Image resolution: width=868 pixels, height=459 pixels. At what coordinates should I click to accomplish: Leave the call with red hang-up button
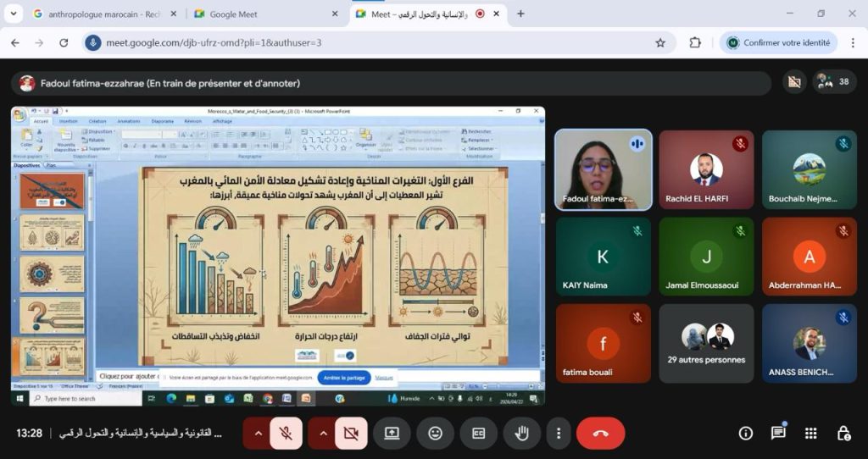[x=600, y=433]
